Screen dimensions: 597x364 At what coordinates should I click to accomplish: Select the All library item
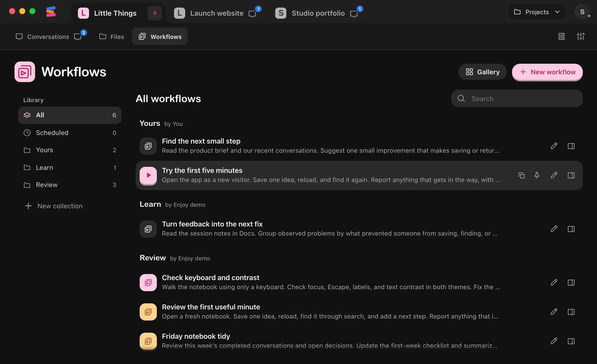pyautogui.click(x=70, y=115)
